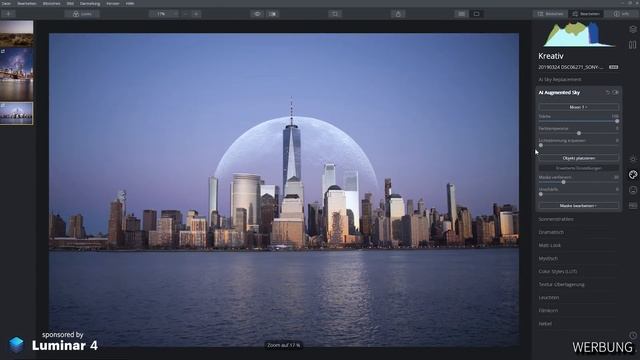Viewport: 640px width, 360px height.
Task: Select the crop tool icon
Action: pos(335,14)
